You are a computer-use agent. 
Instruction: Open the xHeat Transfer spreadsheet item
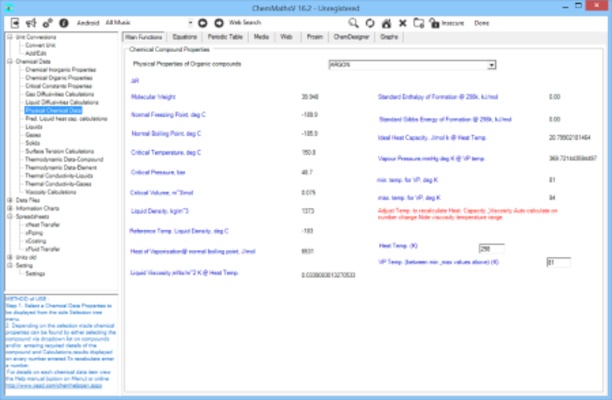tap(43, 224)
